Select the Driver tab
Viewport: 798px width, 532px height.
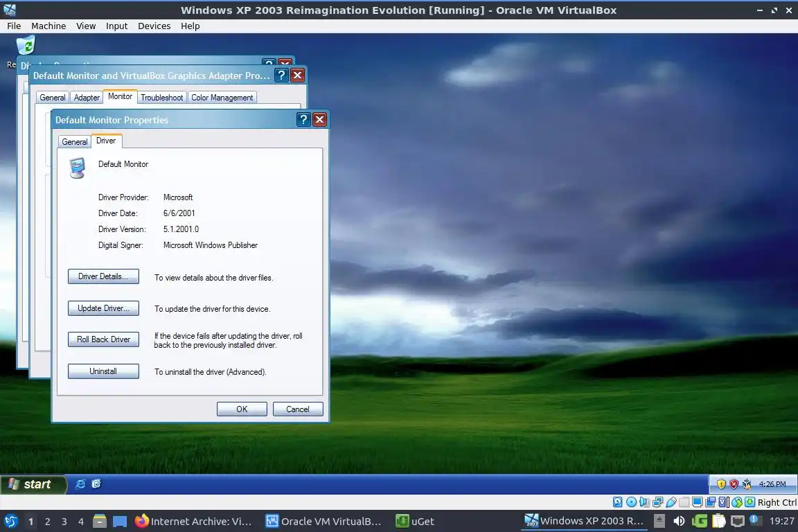pyautogui.click(x=106, y=141)
